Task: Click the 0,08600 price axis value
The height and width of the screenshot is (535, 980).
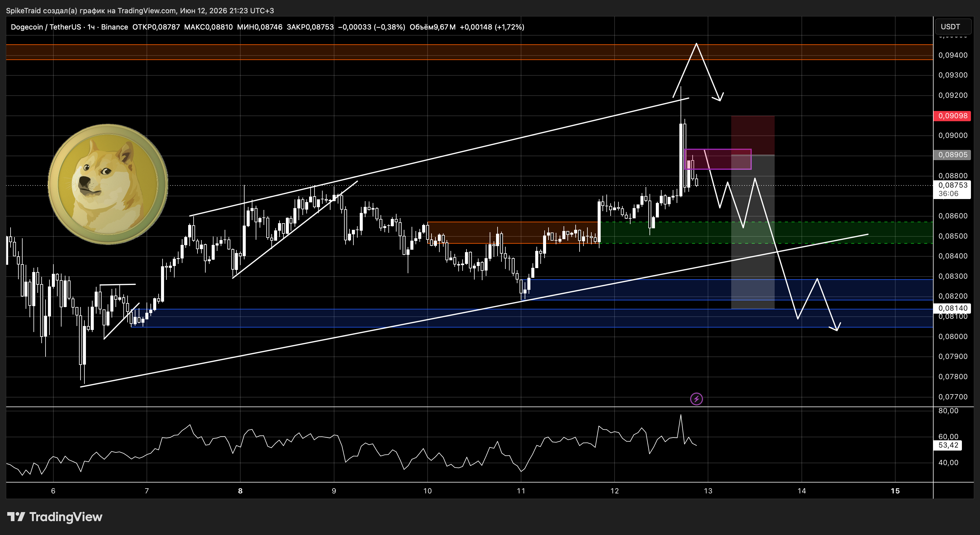Action: (953, 216)
